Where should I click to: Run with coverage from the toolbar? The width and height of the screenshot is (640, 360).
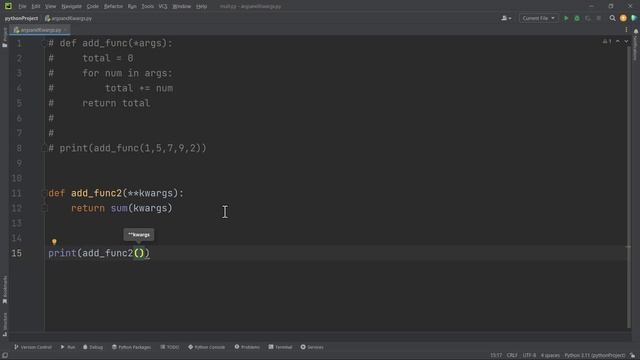tap(588, 18)
